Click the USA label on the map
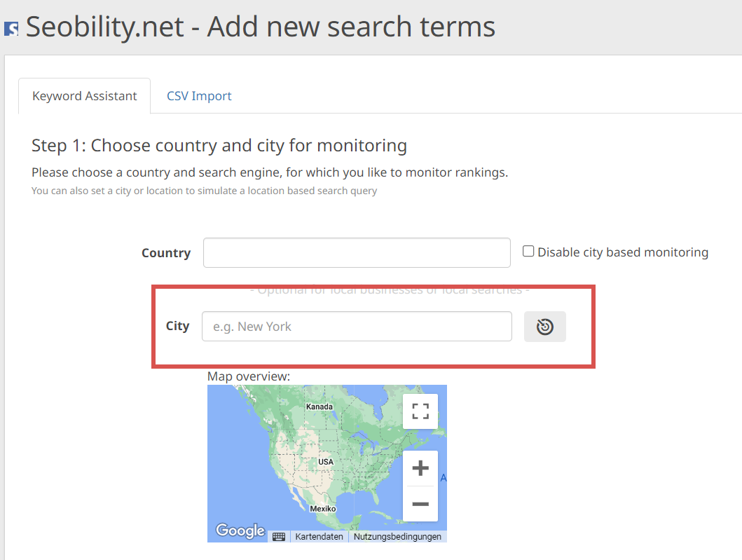 click(x=326, y=462)
